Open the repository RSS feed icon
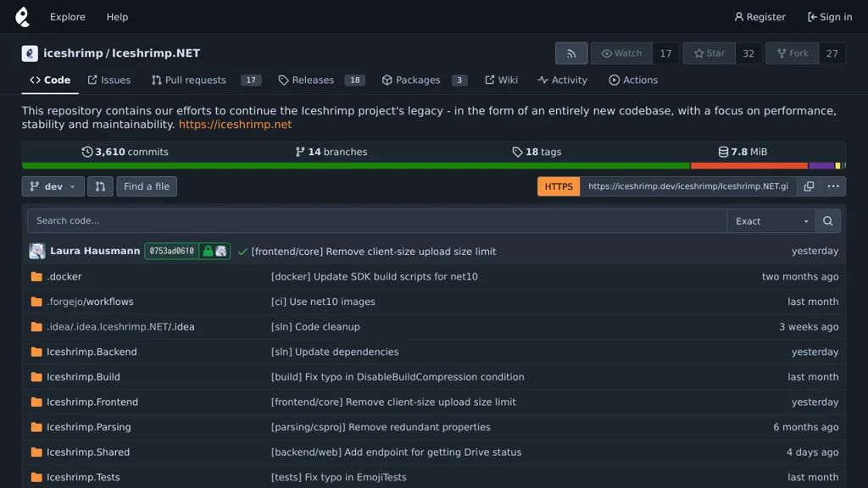 pyautogui.click(x=571, y=53)
